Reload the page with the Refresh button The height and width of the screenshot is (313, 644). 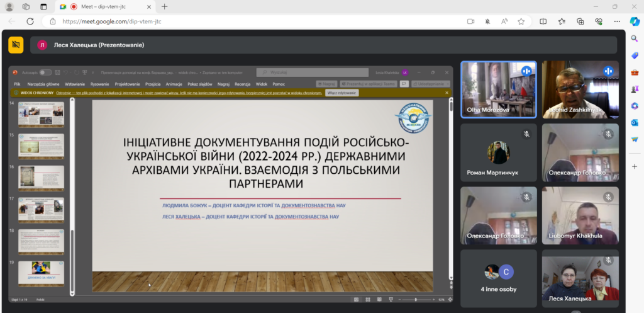coord(30,21)
